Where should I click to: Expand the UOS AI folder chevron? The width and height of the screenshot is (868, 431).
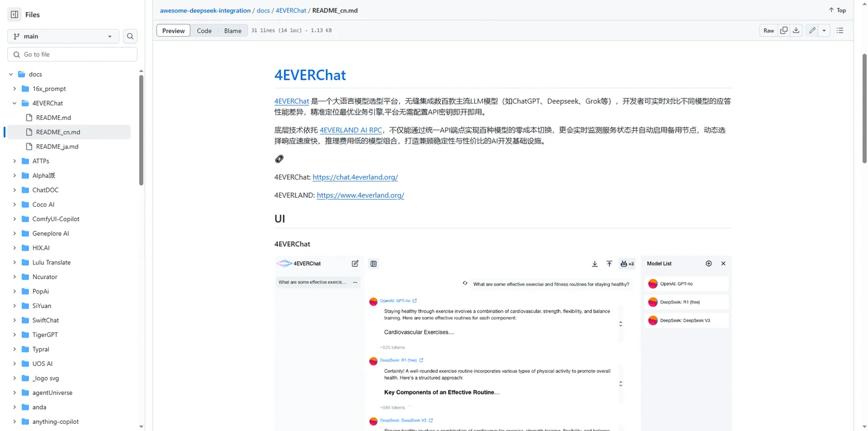[x=14, y=363]
